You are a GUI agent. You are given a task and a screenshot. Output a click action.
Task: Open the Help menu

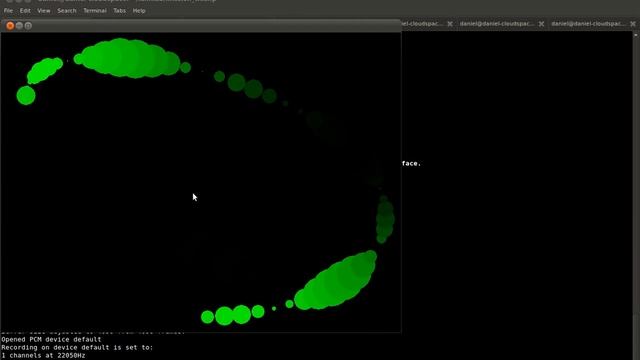139,11
